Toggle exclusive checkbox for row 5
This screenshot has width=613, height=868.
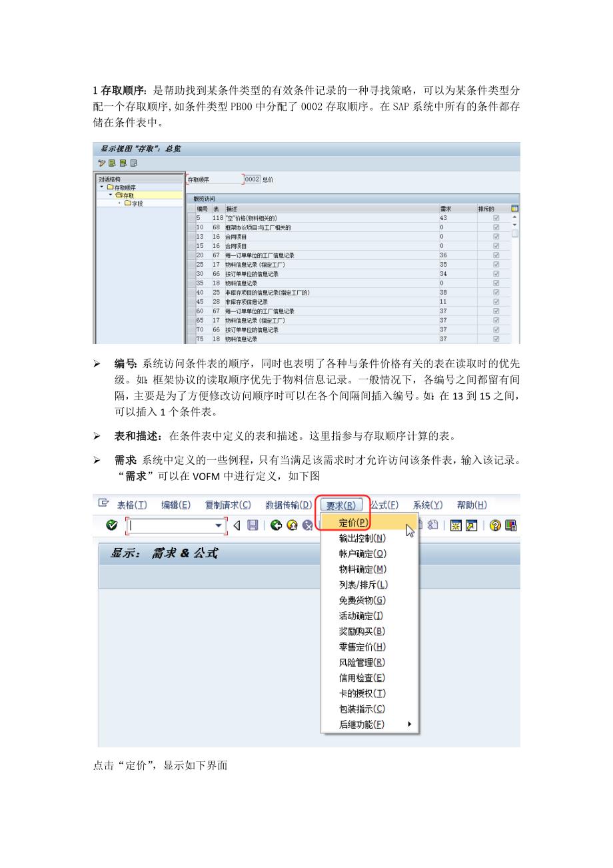tap(495, 218)
